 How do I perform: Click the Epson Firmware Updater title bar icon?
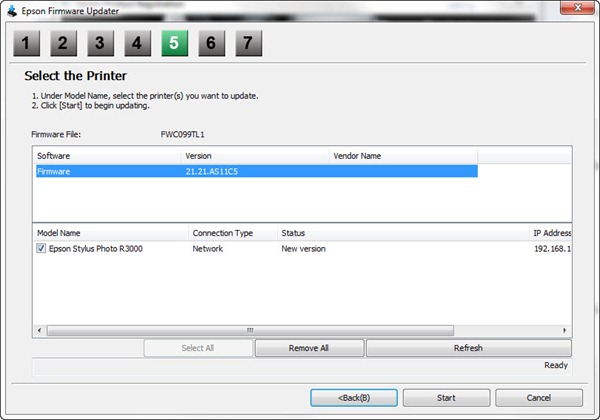pos(12,11)
